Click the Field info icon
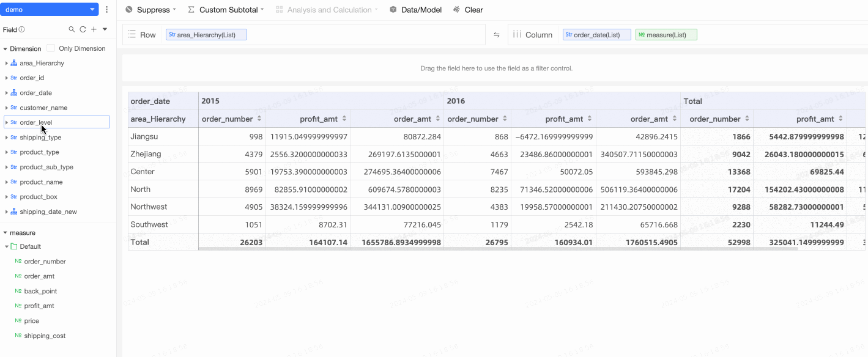The image size is (868, 357). point(22,29)
